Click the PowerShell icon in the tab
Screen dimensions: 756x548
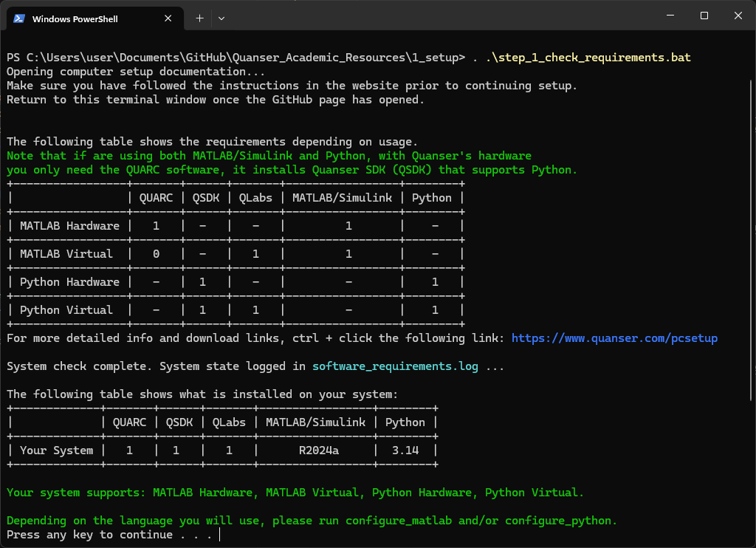pos(19,18)
